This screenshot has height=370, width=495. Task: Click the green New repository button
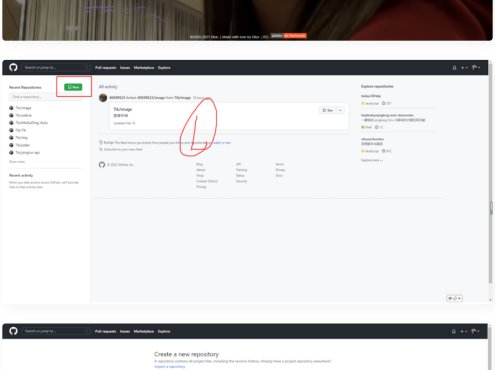73,87
